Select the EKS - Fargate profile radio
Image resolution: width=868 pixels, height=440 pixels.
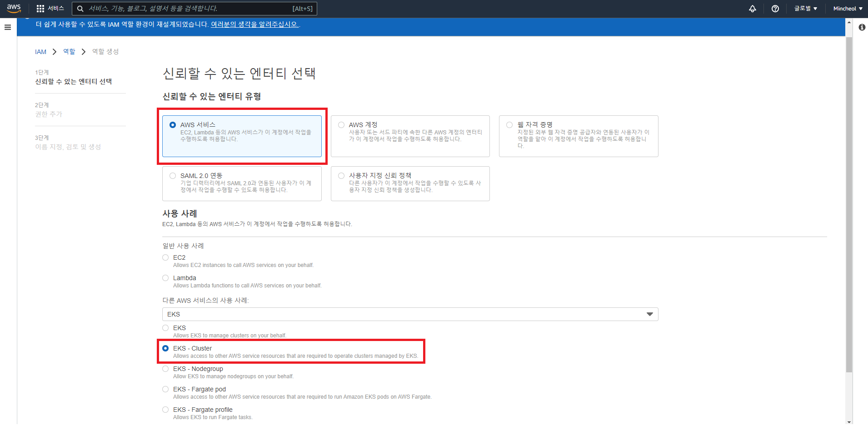pyautogui.click(x=165, y=410)
